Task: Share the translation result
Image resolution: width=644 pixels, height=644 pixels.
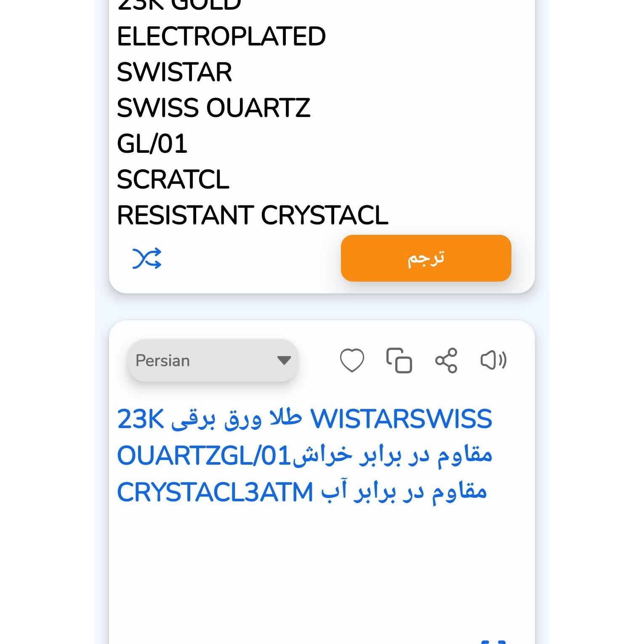Action: (446, 361)
